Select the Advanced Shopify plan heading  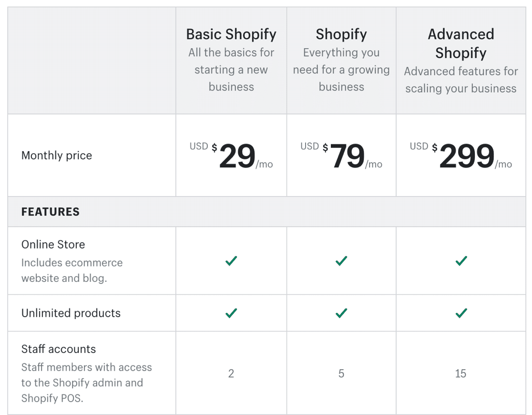click(x=461, y=43)
